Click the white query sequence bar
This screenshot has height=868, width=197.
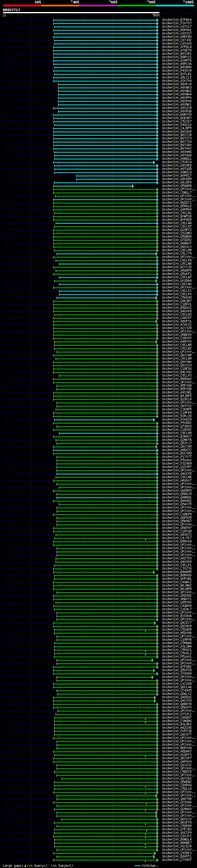click(x=81, y=12)
